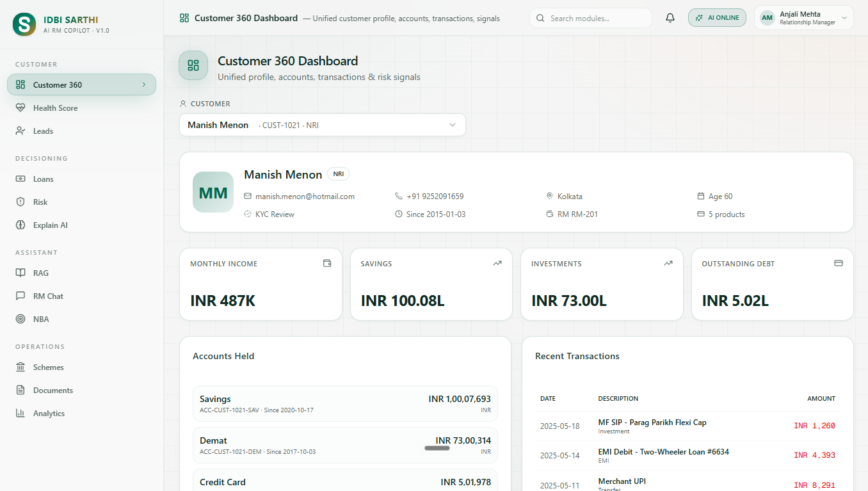Image resolution: width=868 pixels, height=491 pixels.
Task: Click email manish.menon@hotmail.com
Action: point(305,197)
